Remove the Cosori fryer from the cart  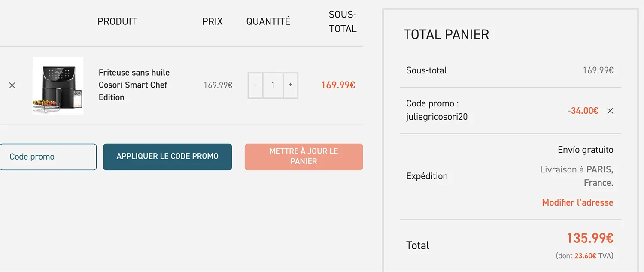coord(12,85)
